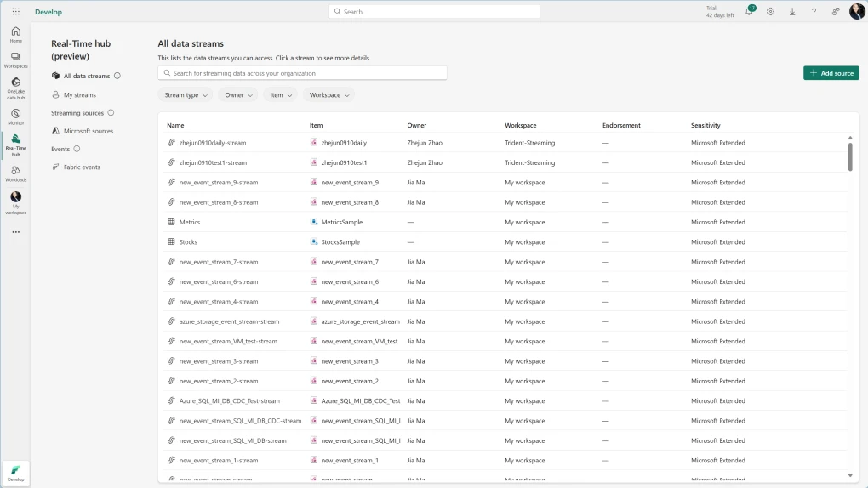Click the table's vertical scrollbar thumb
The height and width of the screenshot is (488, 868).
click(x=849, y=156)
